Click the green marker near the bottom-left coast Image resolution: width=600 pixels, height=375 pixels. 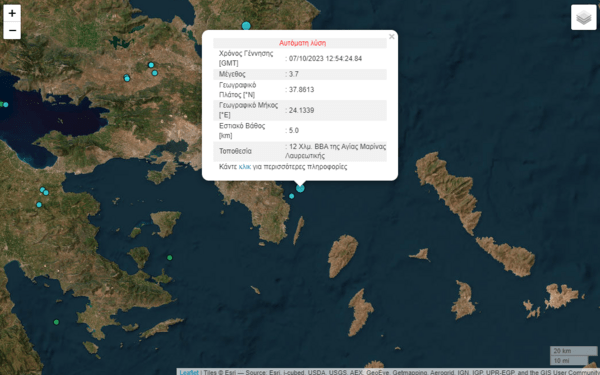56,322
